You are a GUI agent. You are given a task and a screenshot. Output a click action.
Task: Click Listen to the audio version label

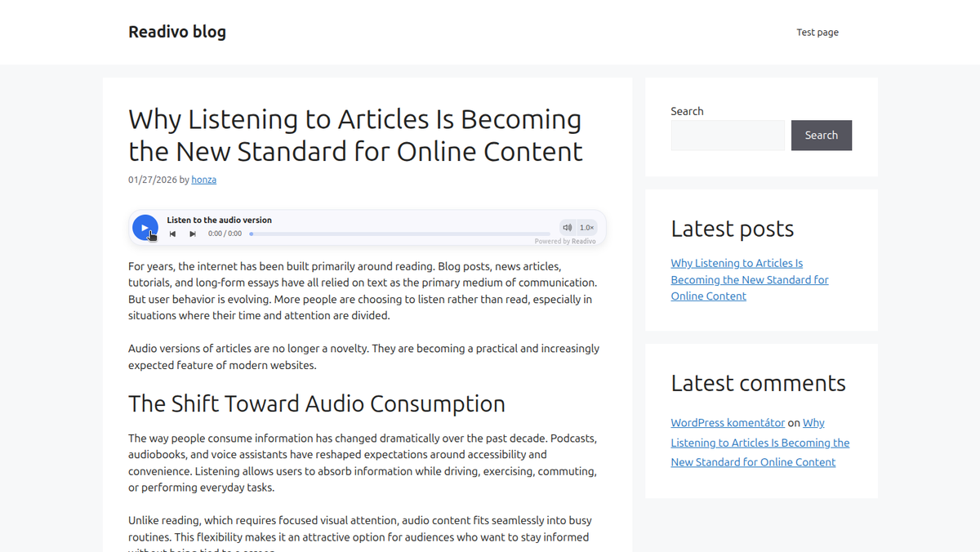[220, 220]
